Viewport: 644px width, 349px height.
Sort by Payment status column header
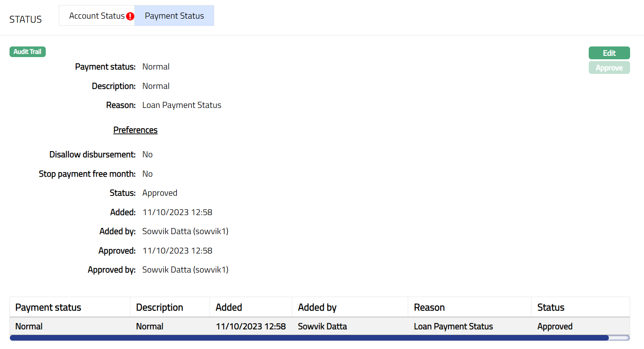(48, 307)
